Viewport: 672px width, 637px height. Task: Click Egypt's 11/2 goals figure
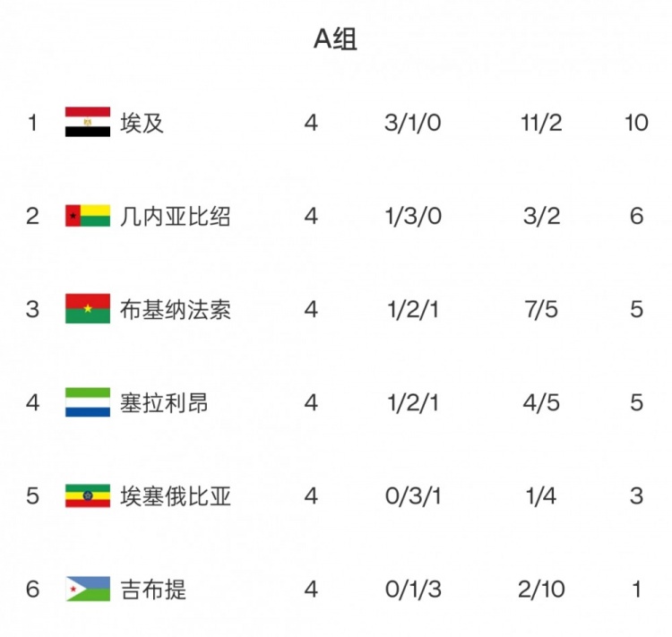[x=542, y=123]
